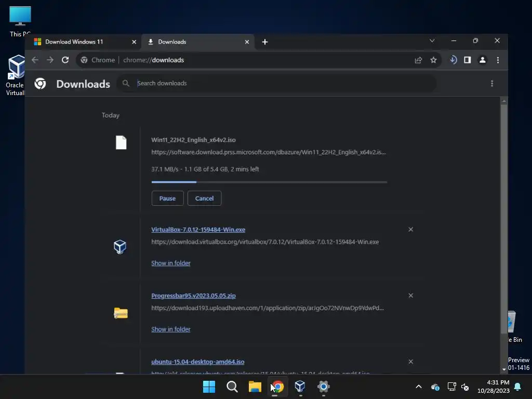
Task: Show Progressbar95 zip in folder
Action: click(170, 329)
